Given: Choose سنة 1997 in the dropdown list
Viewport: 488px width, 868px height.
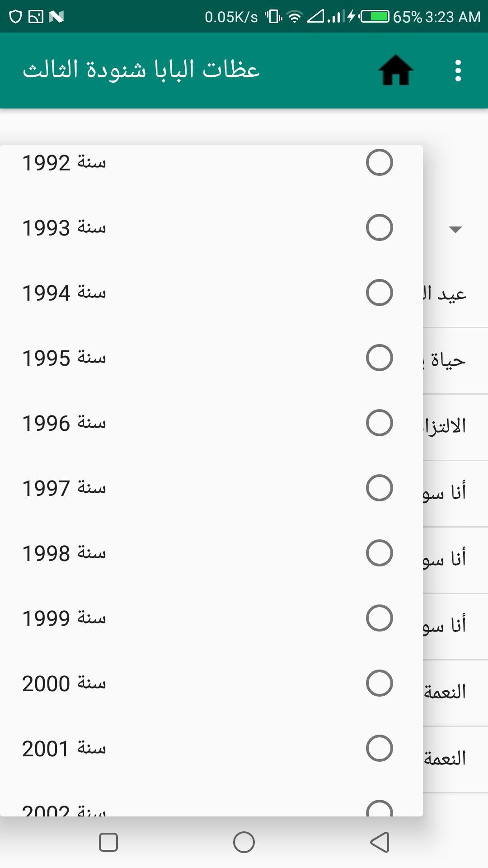Looking at the screenshot, I should click(x=64, y=488).
